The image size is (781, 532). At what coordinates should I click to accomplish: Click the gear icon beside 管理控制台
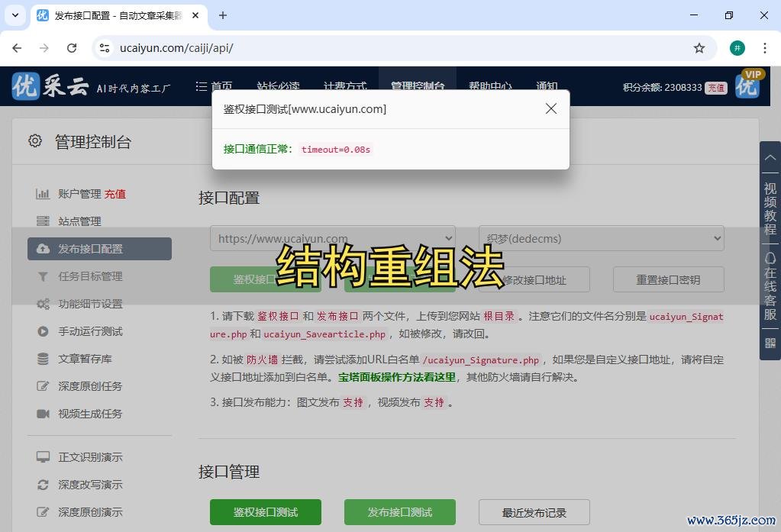pos(35,141)
